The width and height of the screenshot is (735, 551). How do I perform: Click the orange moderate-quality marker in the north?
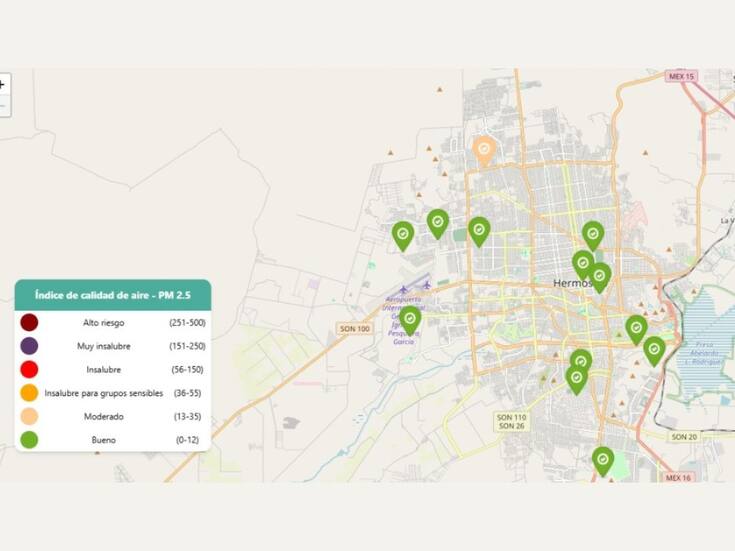pos(484,150)
